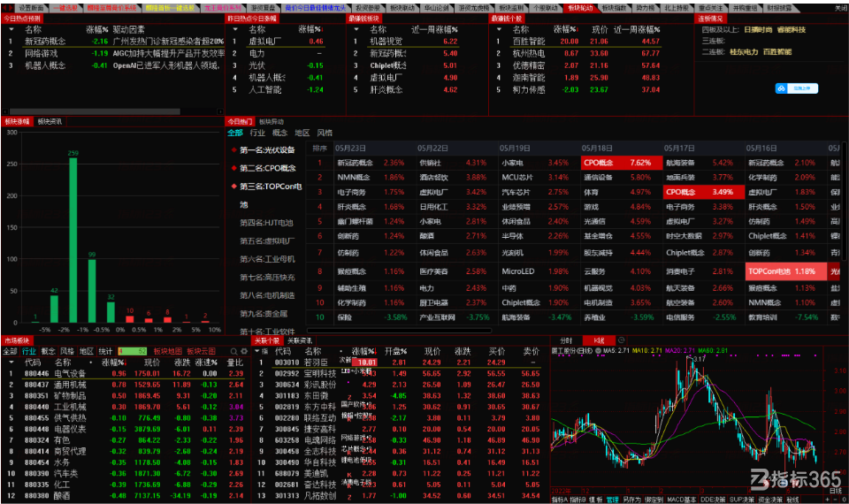Sort 关联个股 list by 涨幅% column
The width and height of the screenshot is (849, 504).
click(363, 351)
